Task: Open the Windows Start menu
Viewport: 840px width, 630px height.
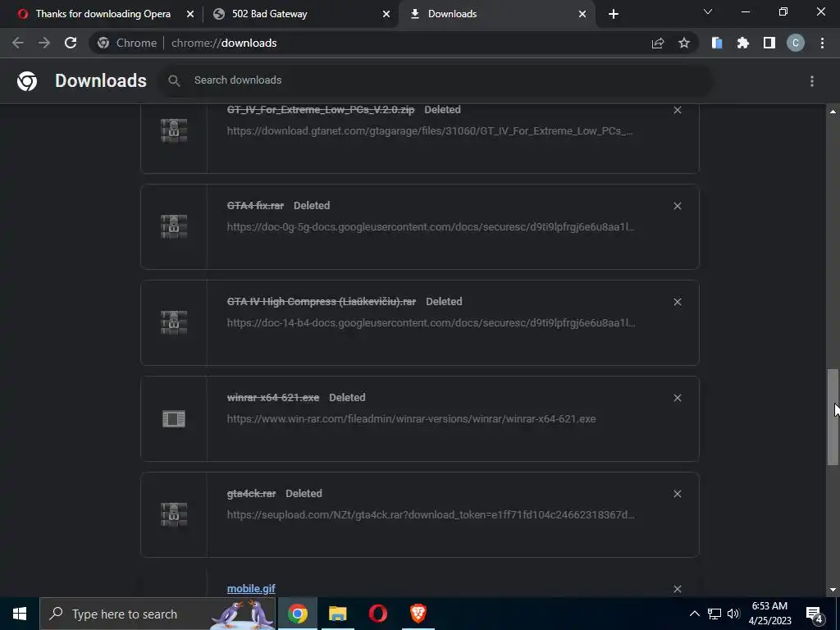Action: [x=20, y=614]
